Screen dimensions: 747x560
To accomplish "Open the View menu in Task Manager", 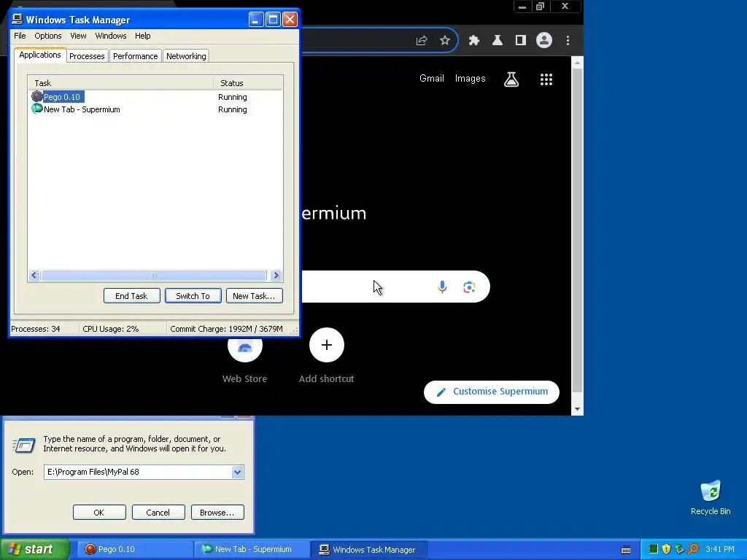I will pyautogui.click(x=78, y=36).
